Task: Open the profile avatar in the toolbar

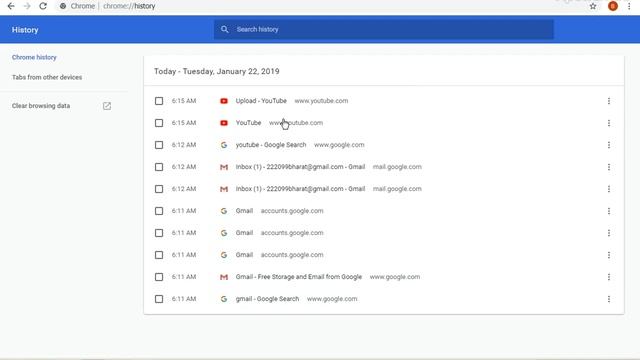Action: [613, 6]
